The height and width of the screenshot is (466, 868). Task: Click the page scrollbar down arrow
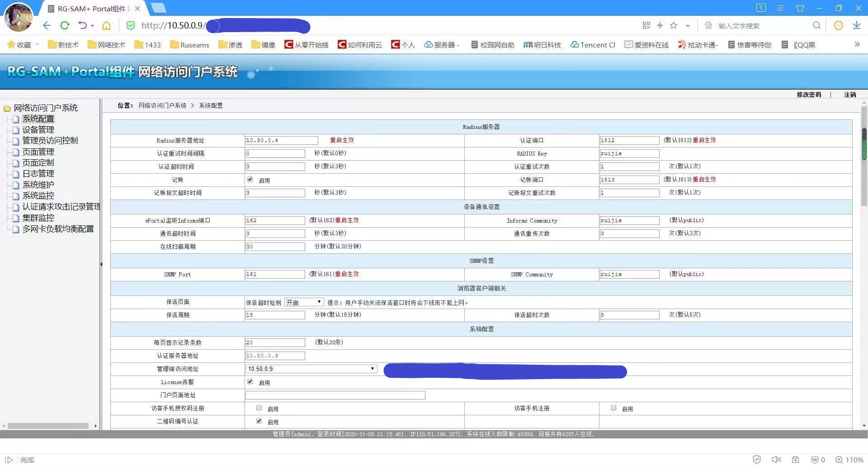[864, 426]
